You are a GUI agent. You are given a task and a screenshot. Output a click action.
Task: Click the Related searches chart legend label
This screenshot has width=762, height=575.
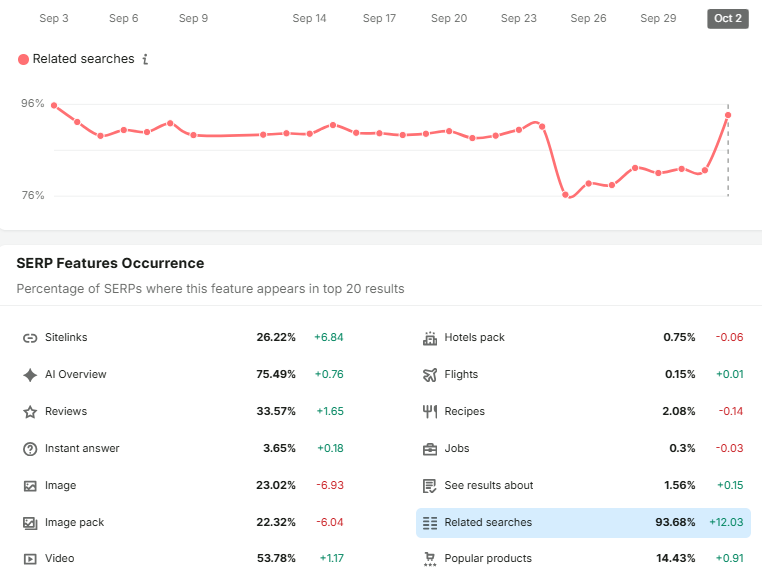pos(84,59)
